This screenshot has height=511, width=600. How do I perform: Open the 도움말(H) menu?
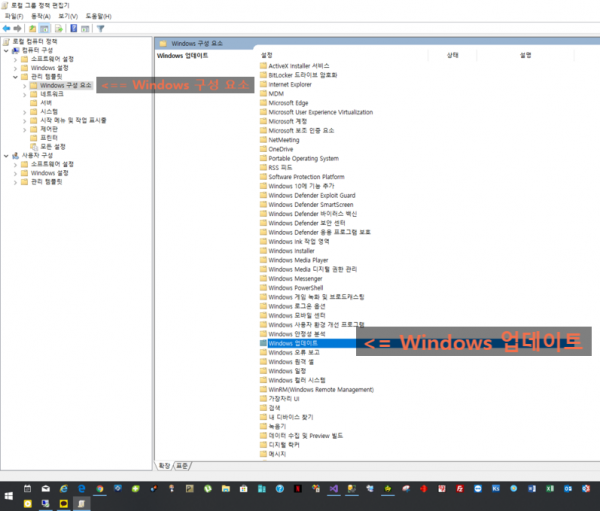pyautogui.click(x=98, y=16)
